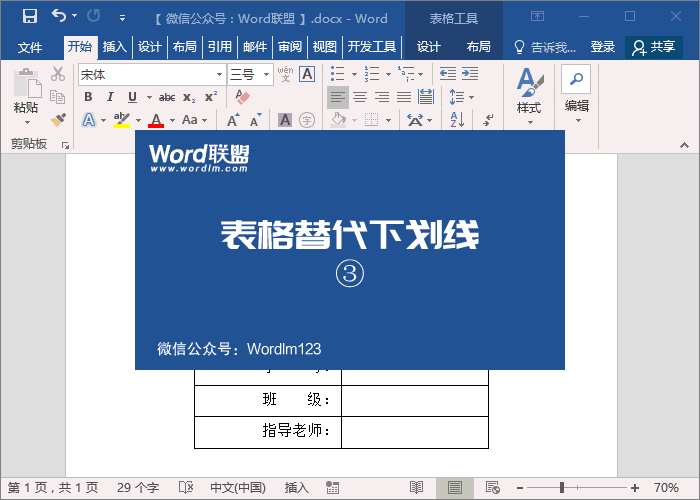
Task: Click the Tell me lightbulb icon
Action: click(x=519, y=47)
